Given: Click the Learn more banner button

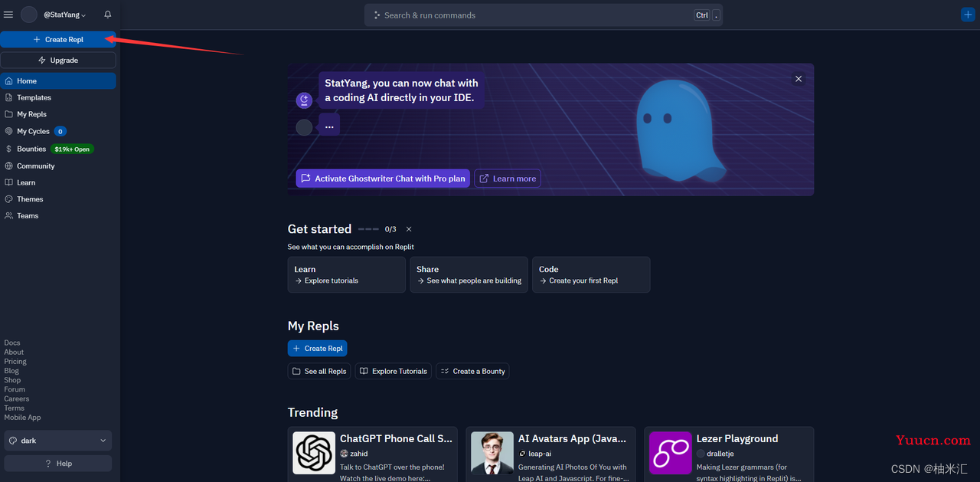Looking at the screenshot, I should click(x=508, y=179).
